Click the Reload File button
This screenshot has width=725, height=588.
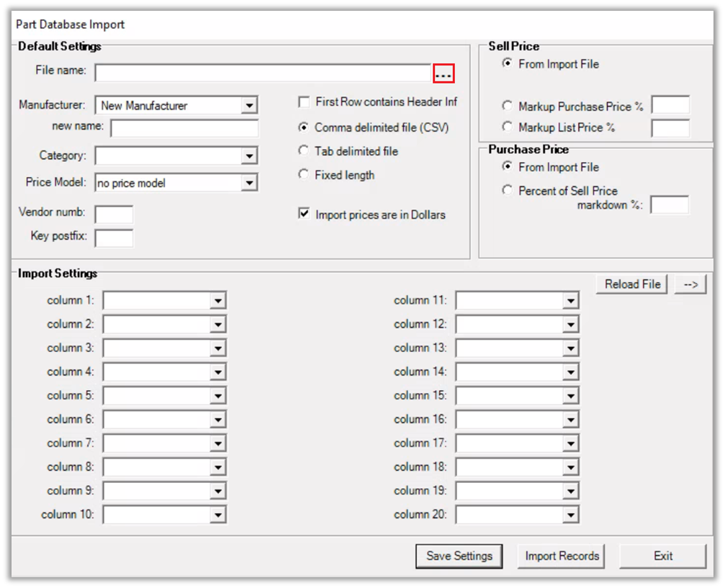pos(632,284)
